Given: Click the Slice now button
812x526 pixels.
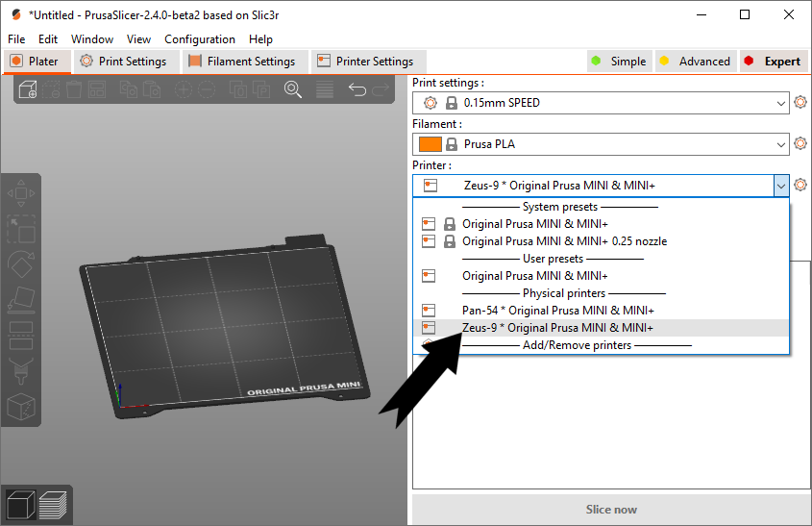Looking at the screenshot, I should 611,510.
